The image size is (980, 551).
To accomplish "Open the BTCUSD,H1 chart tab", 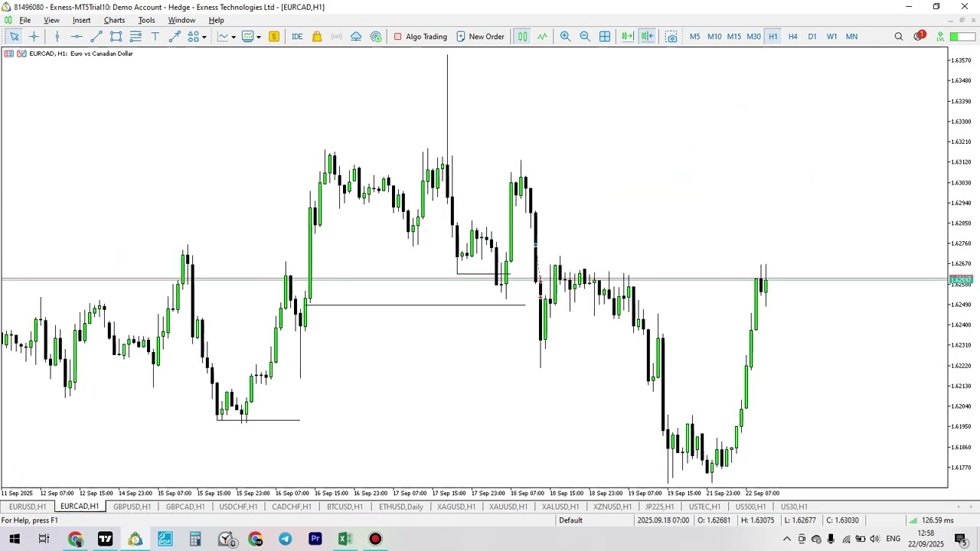I will tap(345, 507).
